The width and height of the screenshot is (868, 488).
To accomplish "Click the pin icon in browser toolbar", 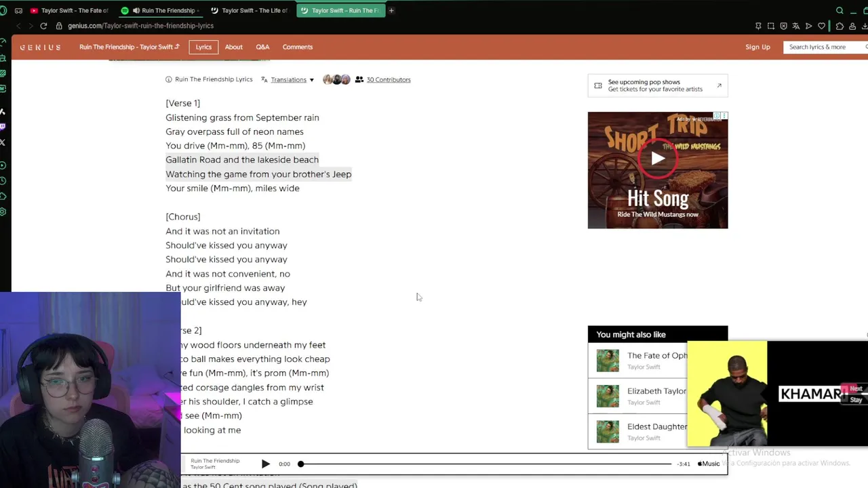I will pos(758,26).
